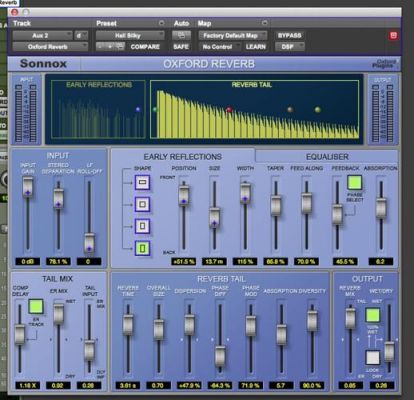Image resolution: width=414 pixels, height=400 pixels.
Task: Toggle the ER Track green button
Action: tap(36, 306)
